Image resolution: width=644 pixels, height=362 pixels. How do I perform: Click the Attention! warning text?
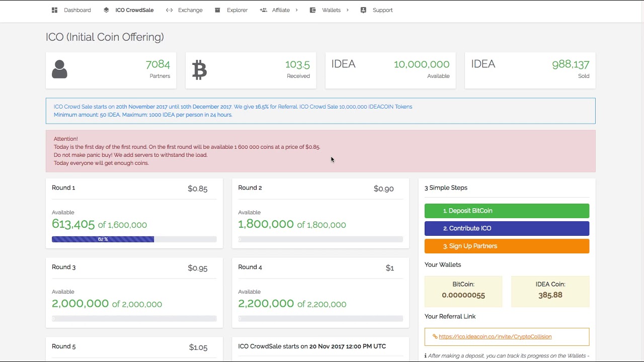(x=66, y=139)
